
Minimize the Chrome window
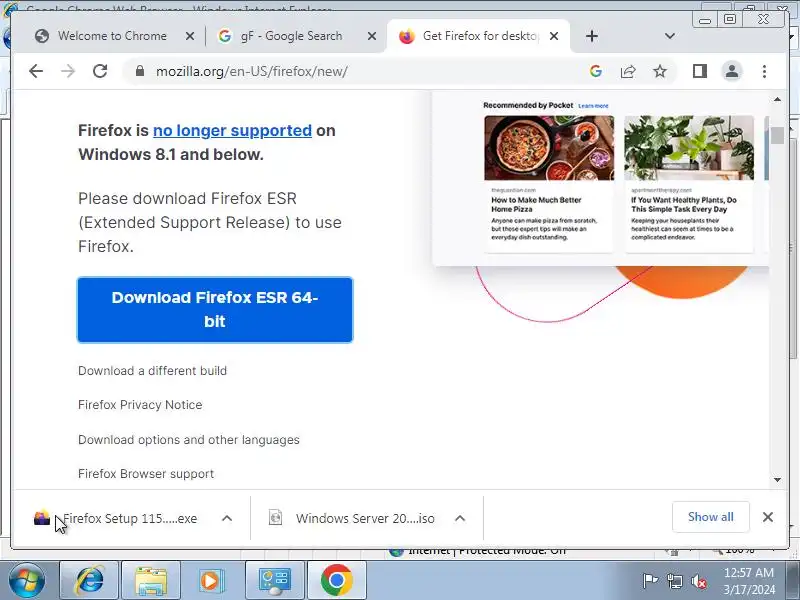point(705,20)
